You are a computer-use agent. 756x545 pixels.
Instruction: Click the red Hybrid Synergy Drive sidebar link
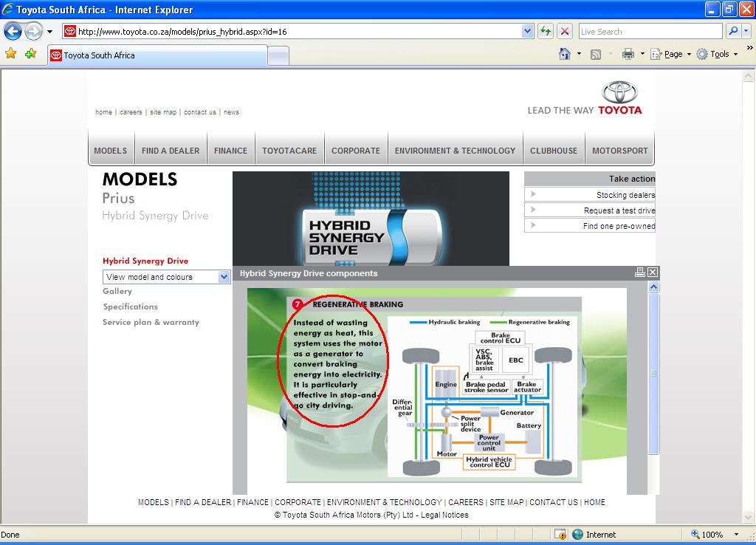pos(145,261)
